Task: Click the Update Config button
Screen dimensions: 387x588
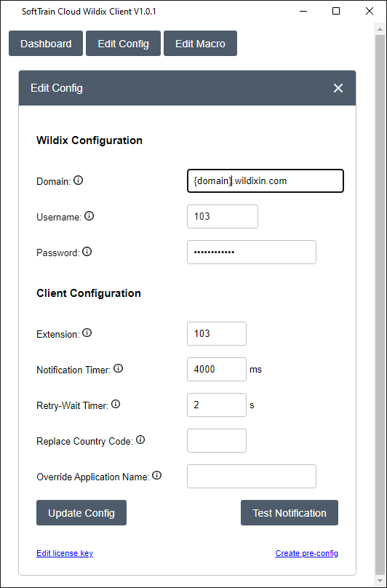Action: 81,512
